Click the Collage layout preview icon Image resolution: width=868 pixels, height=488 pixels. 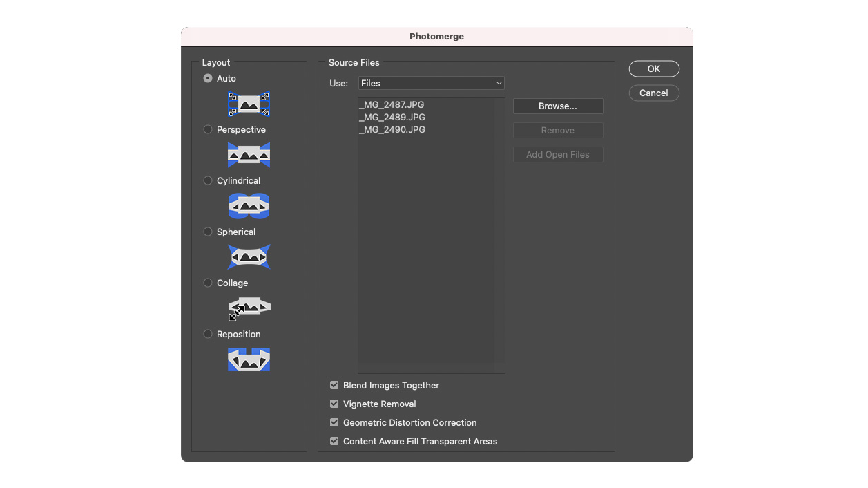pos(249,308)
